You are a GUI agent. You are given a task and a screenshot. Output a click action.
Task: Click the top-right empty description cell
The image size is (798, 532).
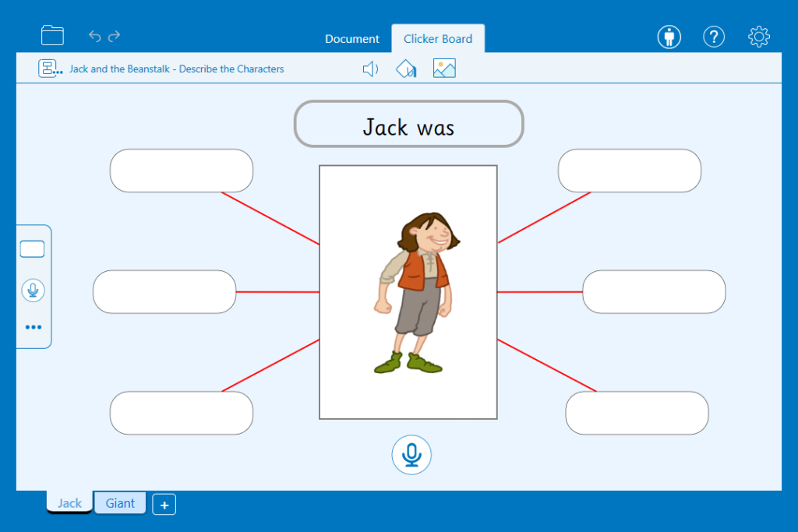coord(630,171)
